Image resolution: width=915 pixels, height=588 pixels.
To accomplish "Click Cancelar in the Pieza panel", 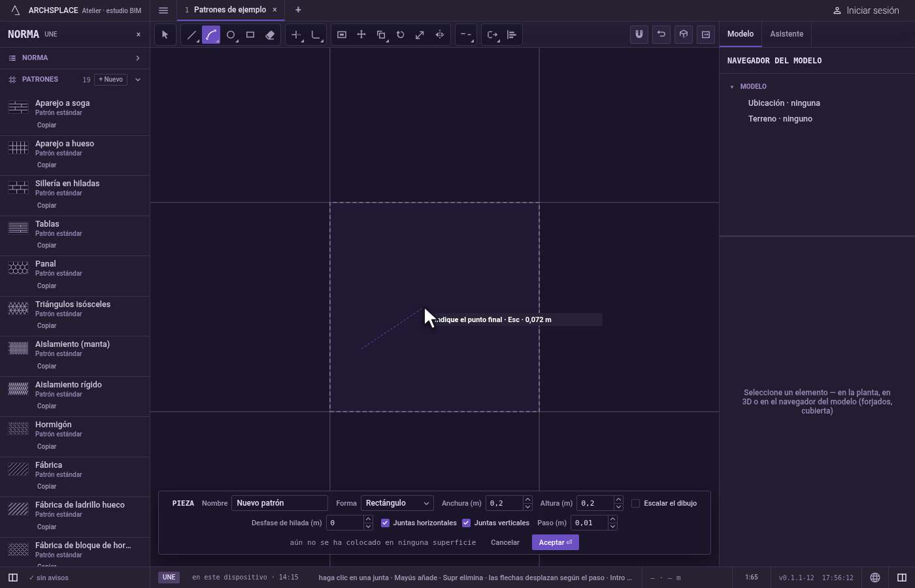I will [x=505, y=542].
